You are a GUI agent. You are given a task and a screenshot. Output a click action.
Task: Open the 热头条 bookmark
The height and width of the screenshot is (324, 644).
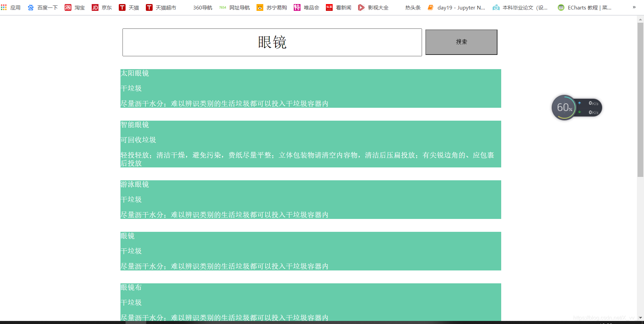coord(413,7)
